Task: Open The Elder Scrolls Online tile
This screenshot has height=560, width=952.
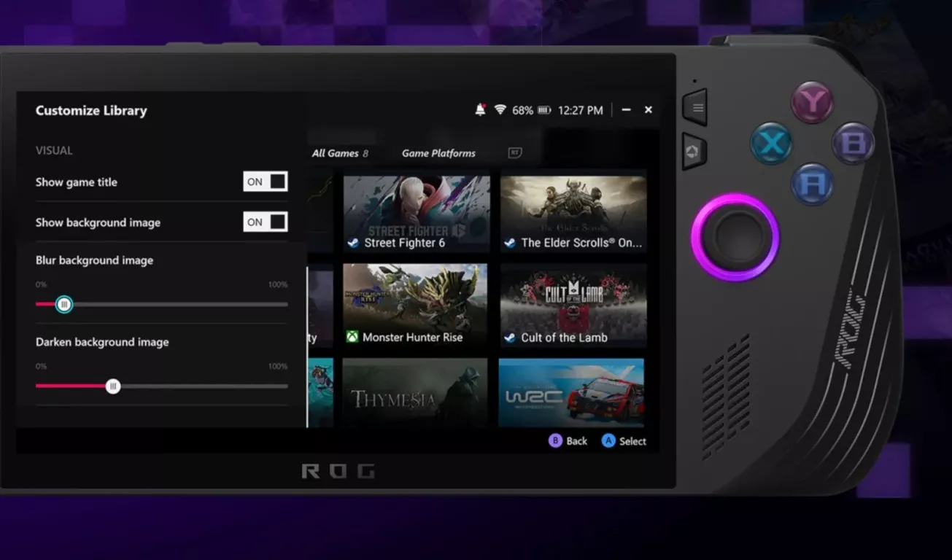Action: point(573,213)
